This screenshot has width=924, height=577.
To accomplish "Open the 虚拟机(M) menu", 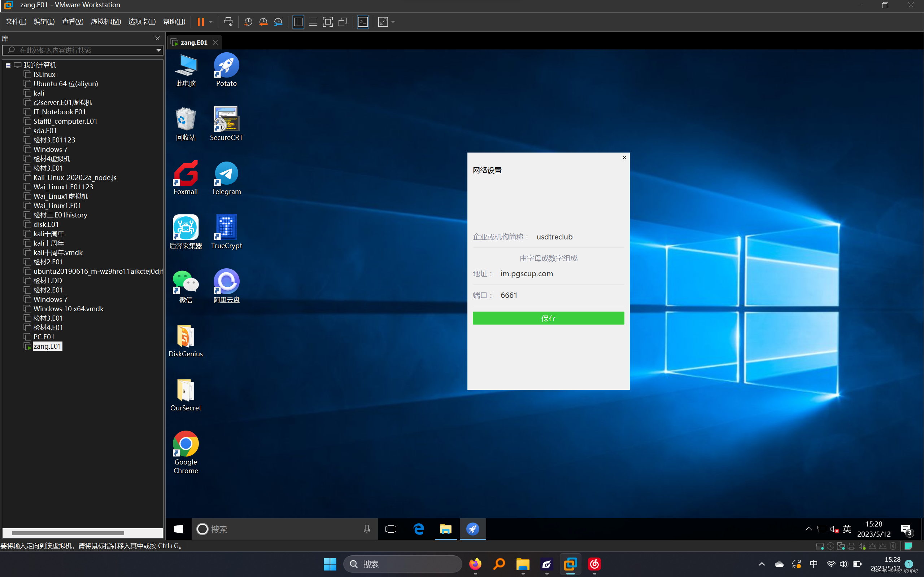I will coord(106,22).
